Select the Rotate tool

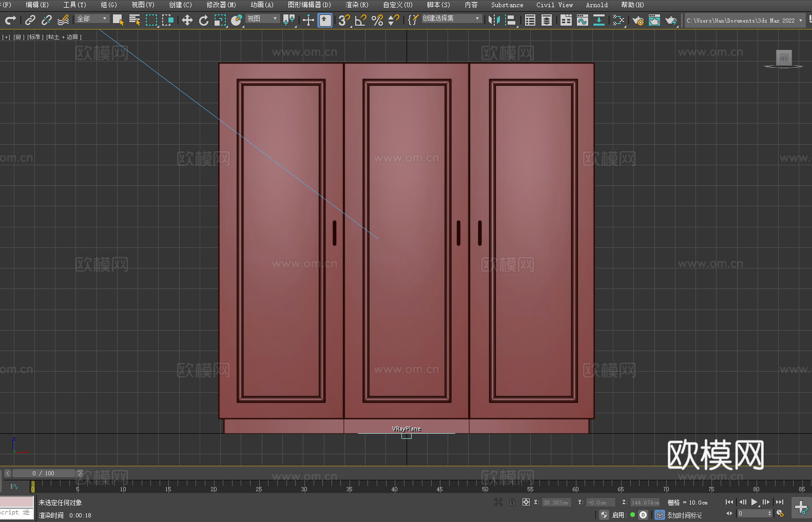pyautogui.click(x=204, y=20)
